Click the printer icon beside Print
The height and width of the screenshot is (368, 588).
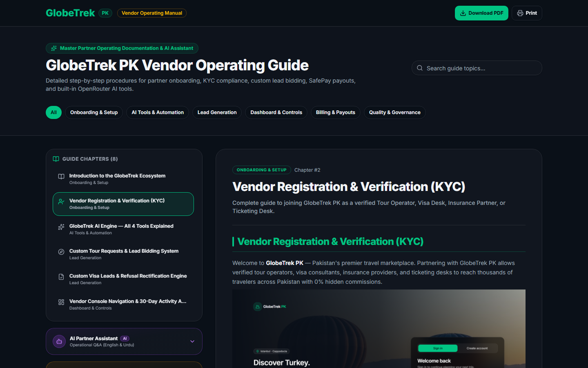520,13
